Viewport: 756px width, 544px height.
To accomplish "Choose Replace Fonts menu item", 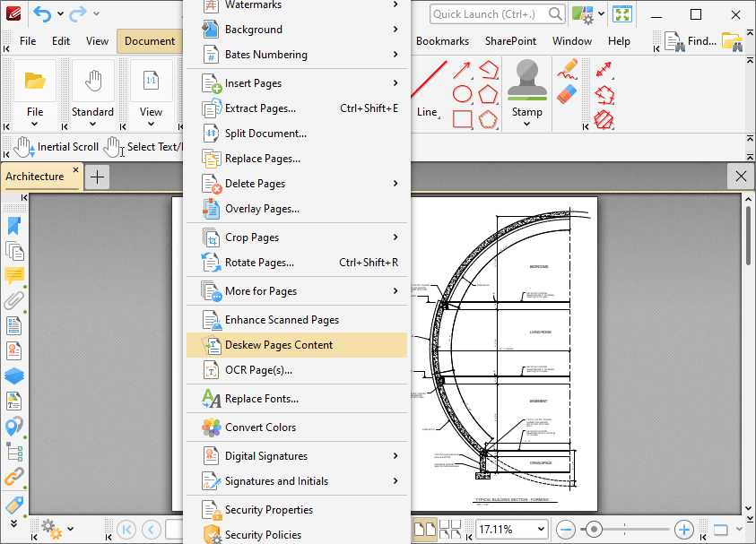I will pyautogui.click(x=297, y=399).
